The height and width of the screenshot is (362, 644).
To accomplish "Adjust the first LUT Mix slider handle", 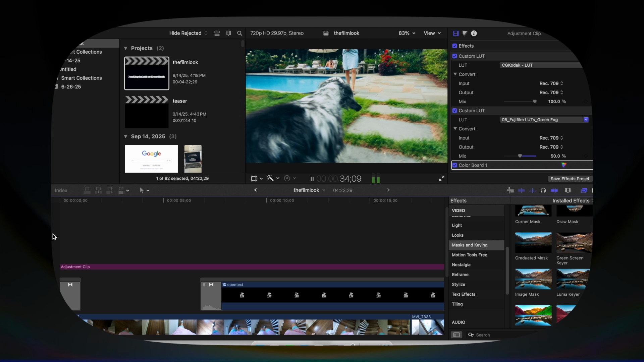I will coord(535,102).
